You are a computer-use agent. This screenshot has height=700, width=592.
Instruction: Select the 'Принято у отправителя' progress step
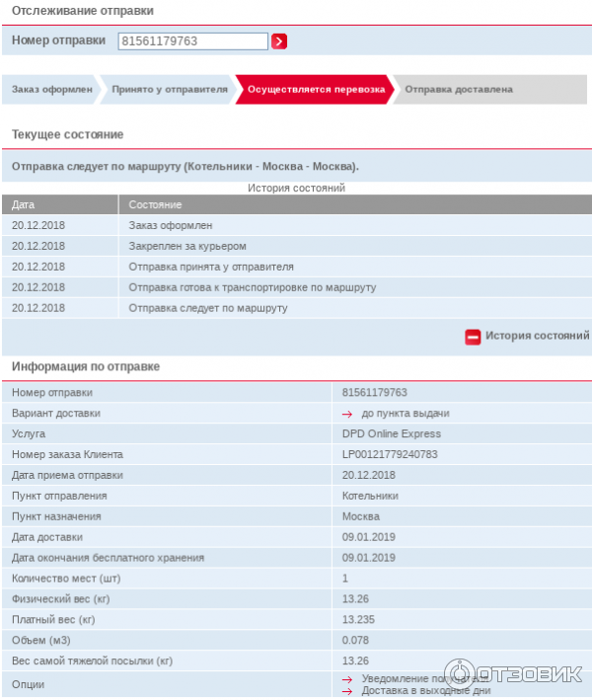tap(169, 89)
